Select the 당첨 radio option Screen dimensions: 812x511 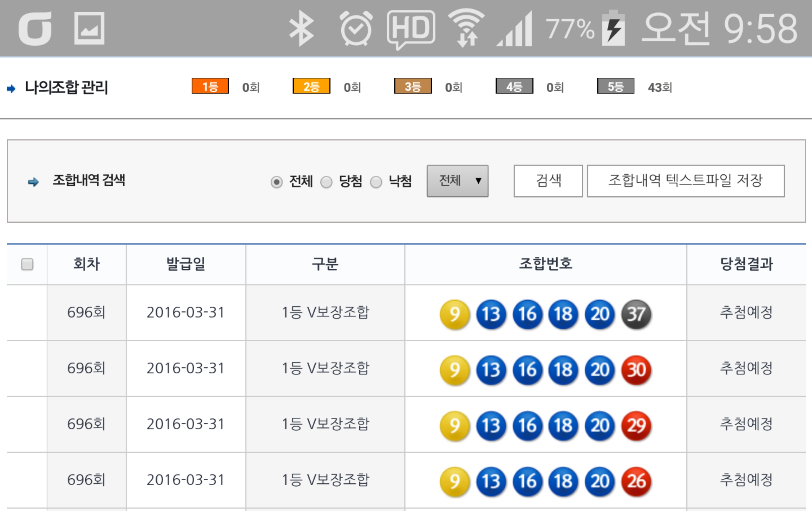[x=326, y=182]
